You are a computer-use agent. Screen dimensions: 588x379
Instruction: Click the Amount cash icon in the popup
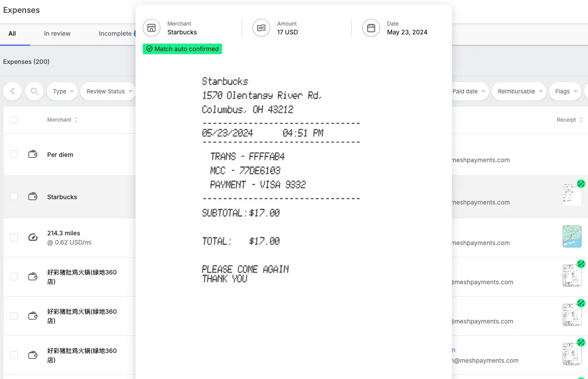[261, 28]
